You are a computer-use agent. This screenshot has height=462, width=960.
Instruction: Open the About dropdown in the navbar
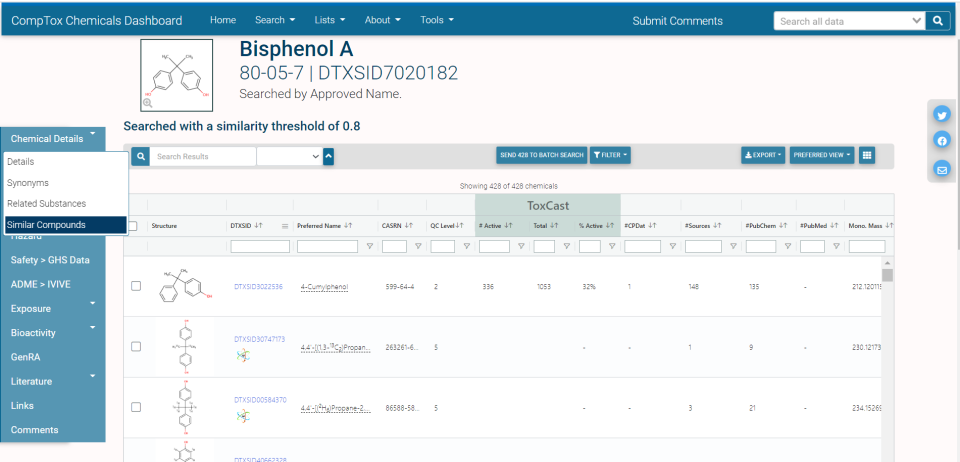[383, 20]
